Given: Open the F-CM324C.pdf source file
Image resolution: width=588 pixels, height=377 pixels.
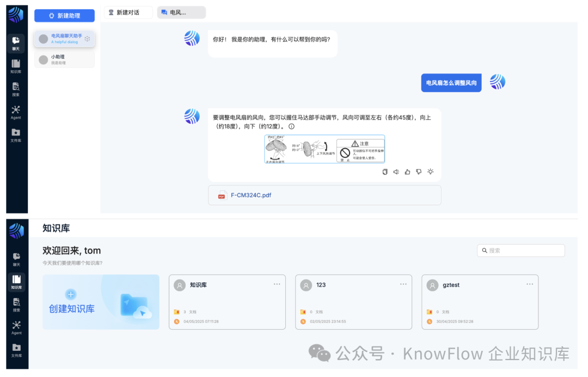Looking at the screenshot, I should 250,194.
